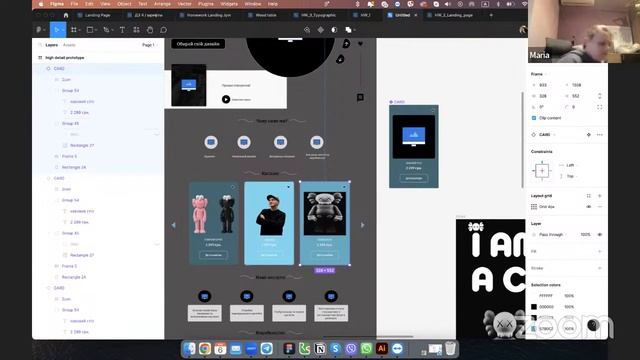Open vertical constraint Top dropdown
Screen dimensions: 640x360
570,176
